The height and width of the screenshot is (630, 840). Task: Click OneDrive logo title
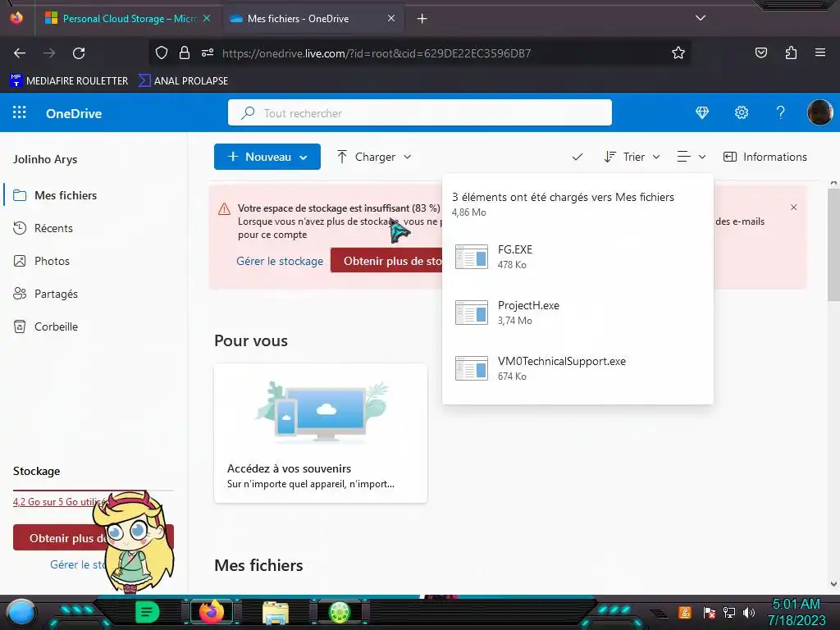pyautogui.click(x=74, y=113)
